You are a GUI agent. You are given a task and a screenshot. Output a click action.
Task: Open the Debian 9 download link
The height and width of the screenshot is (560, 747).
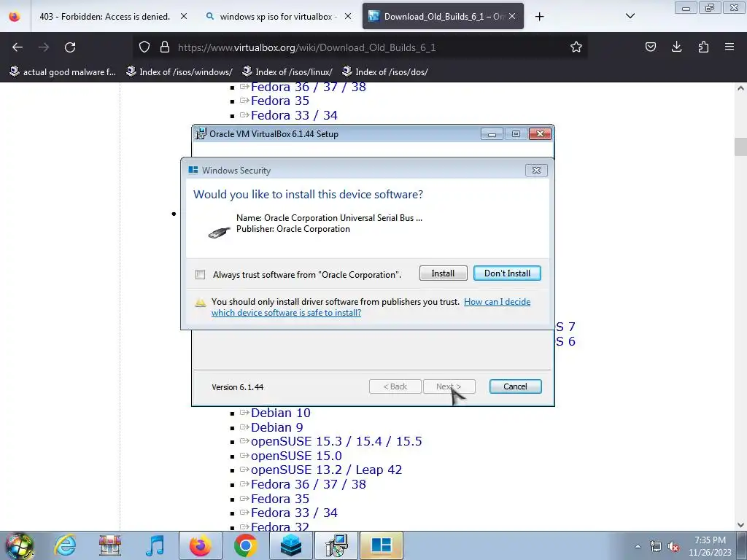[276, 427]
